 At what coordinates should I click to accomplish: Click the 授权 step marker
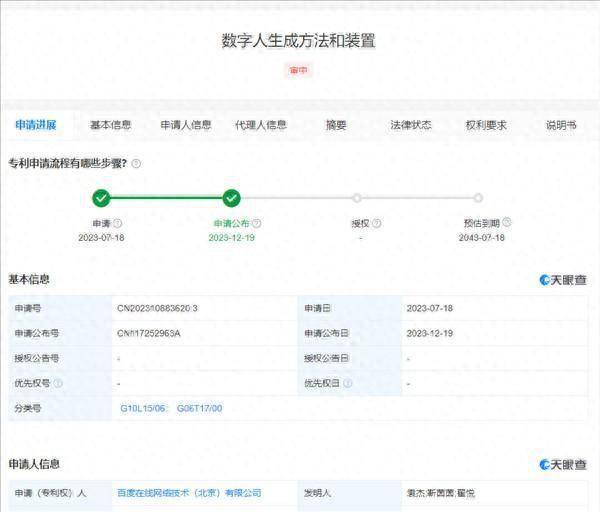tap(357, 198)
